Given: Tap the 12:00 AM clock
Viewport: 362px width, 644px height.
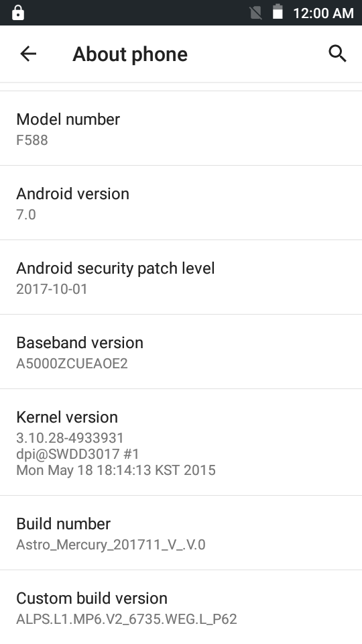Looking at the screenshot, I should (323, 13).
